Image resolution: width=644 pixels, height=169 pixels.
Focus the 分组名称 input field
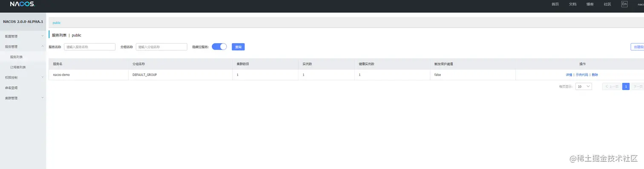161,47
